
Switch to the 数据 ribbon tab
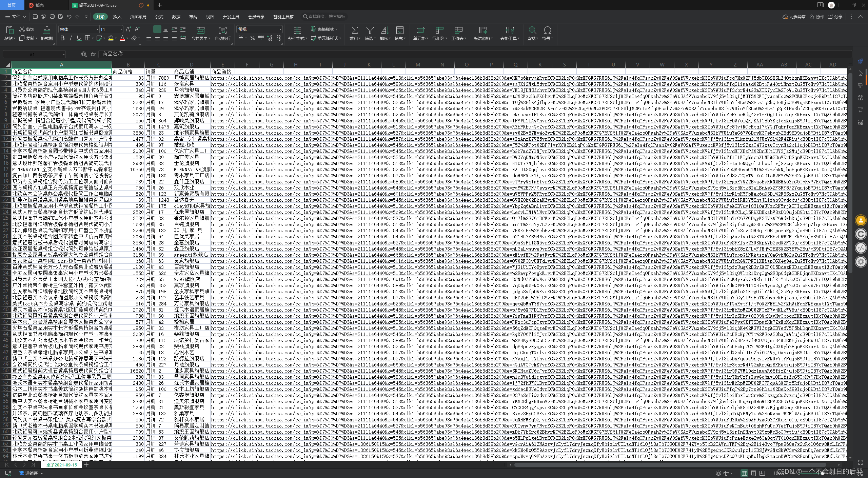point(176,17)
